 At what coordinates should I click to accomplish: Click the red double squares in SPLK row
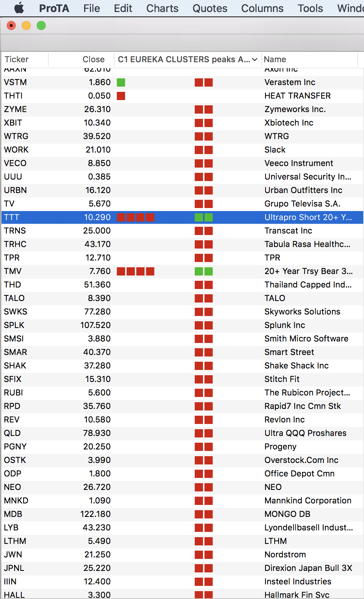coord(204,325)
